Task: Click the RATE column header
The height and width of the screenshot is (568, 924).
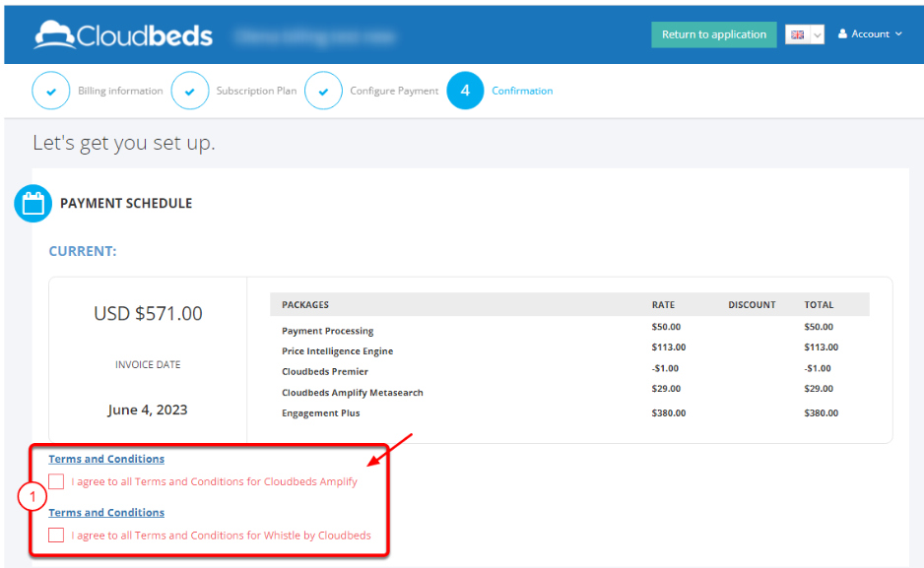Action: click(663, 305)
